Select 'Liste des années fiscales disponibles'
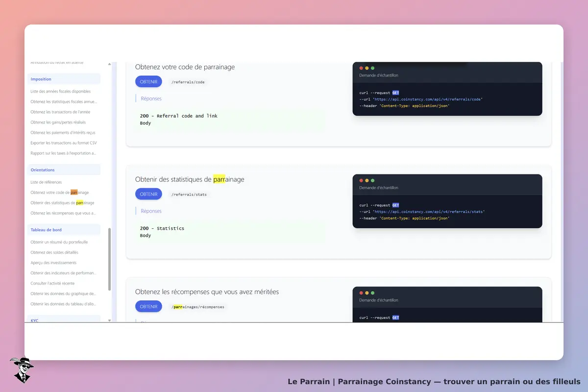 click(x=60, y=92)
